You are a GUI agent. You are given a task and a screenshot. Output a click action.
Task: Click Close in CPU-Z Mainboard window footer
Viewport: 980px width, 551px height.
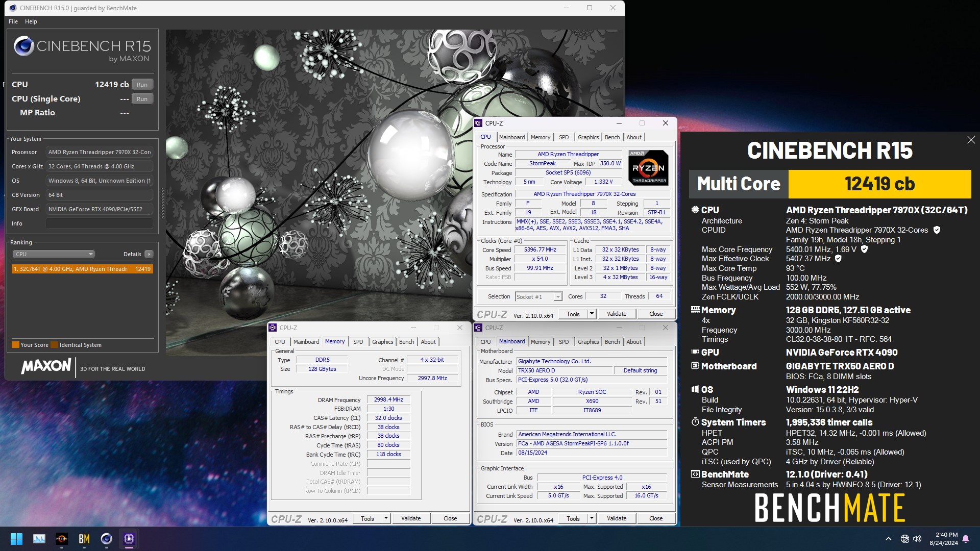click(x=656, y=518)
